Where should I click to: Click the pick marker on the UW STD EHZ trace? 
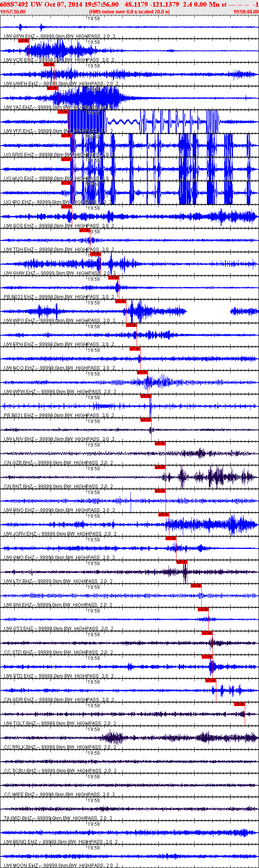tap(207, 657)
